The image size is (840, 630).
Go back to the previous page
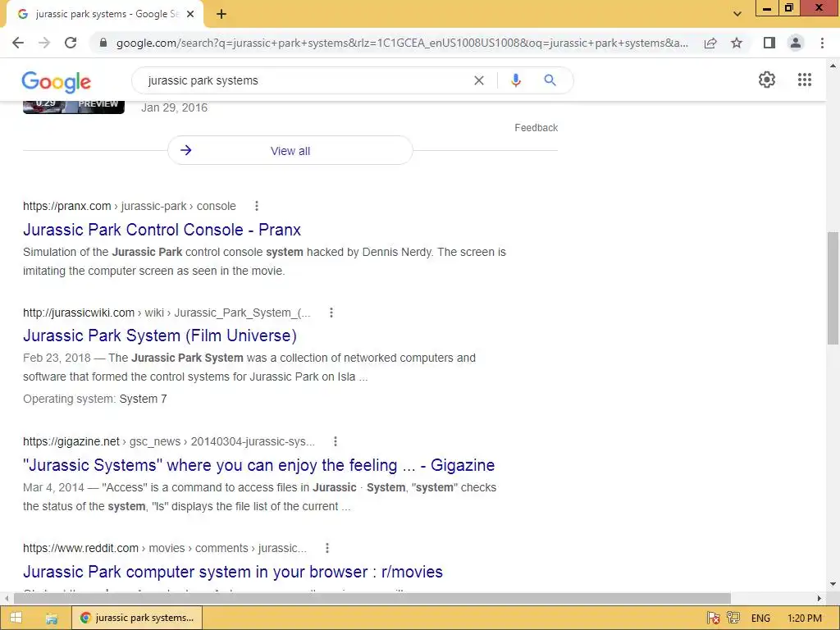(18, 43)
